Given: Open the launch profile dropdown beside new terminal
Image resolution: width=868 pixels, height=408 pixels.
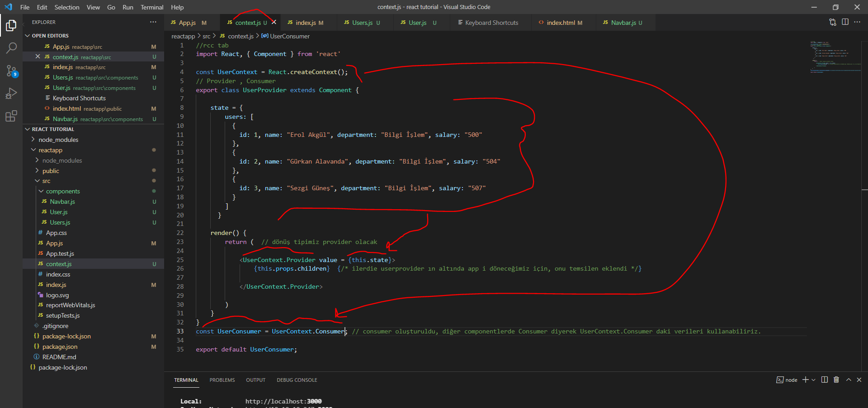Looking at the screenshot, I should tap(814, 380).
